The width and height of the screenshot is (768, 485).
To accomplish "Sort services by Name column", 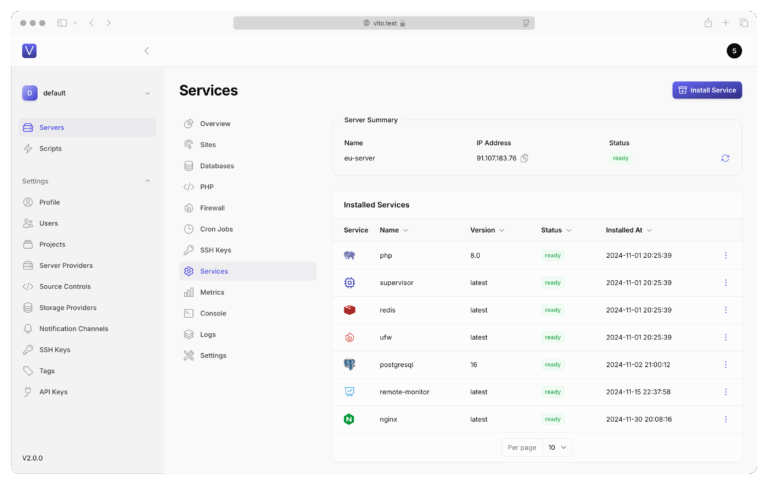I will click(x=393, y=230).
